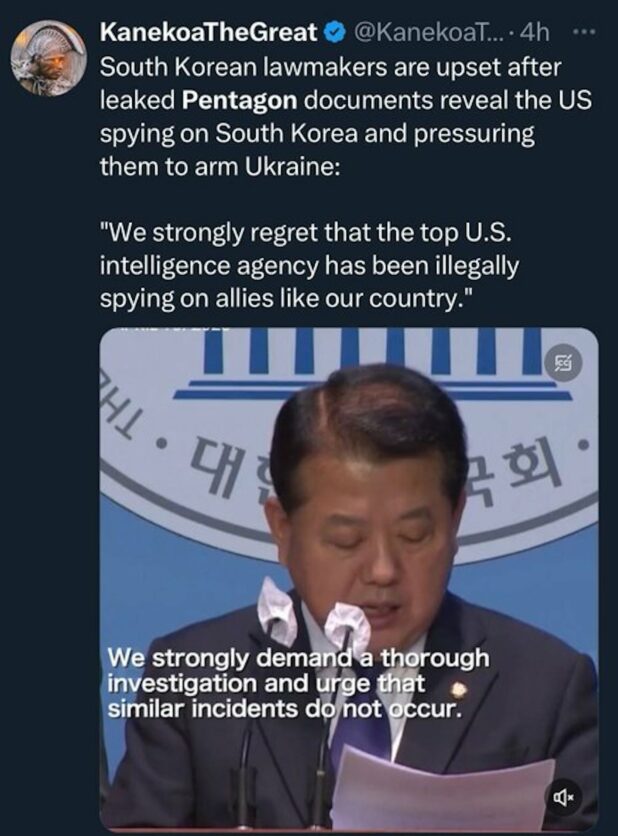Click the blue pillared building logo on backdrop
The height and width of the screenshot is (836, 618).
click(x=373, y=365)
